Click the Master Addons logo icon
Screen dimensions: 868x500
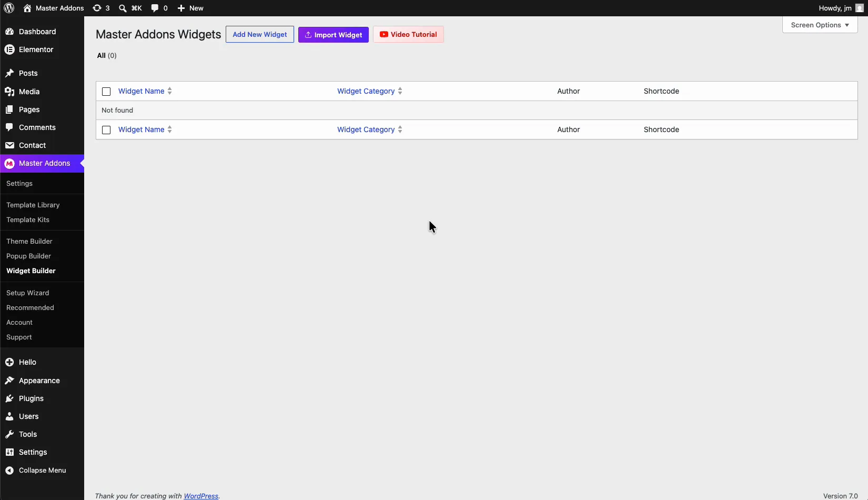pos(9,164)
